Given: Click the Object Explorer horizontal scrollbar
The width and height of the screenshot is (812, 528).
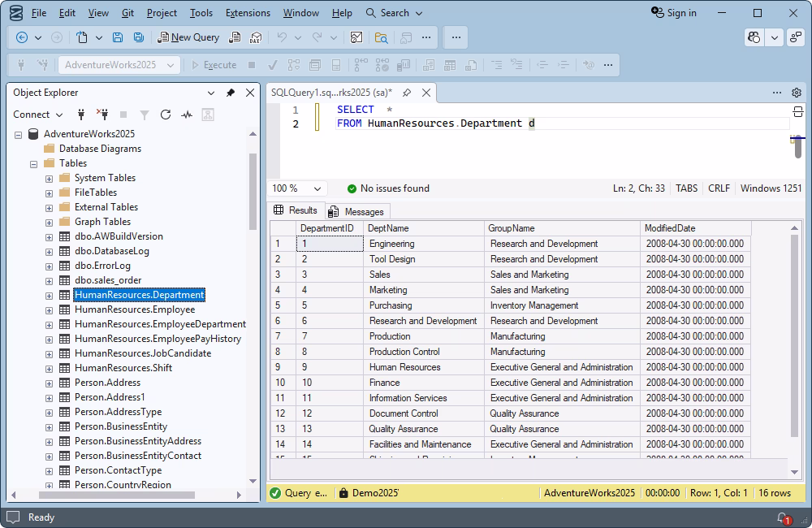Looking at the screenshot, I should (116, 496).
